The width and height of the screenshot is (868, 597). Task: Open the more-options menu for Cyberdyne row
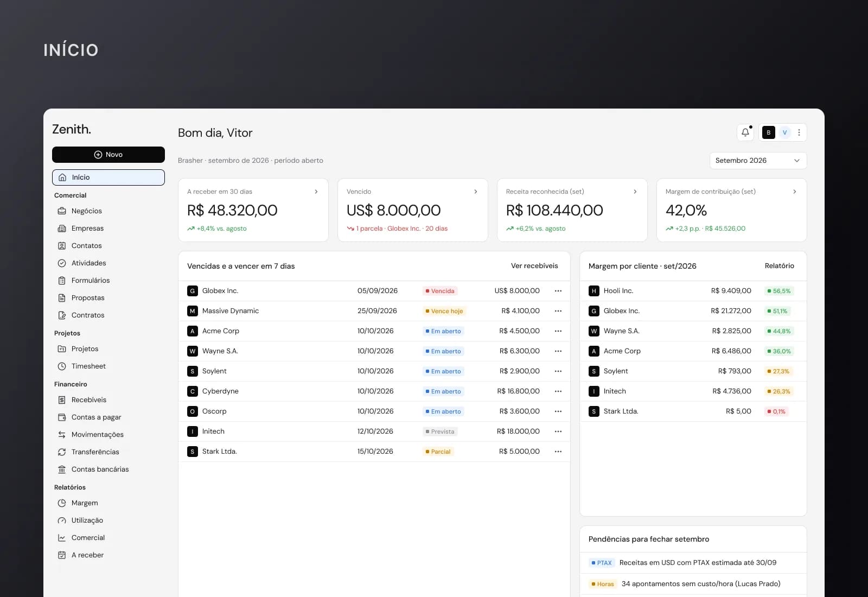click(558, 391)
